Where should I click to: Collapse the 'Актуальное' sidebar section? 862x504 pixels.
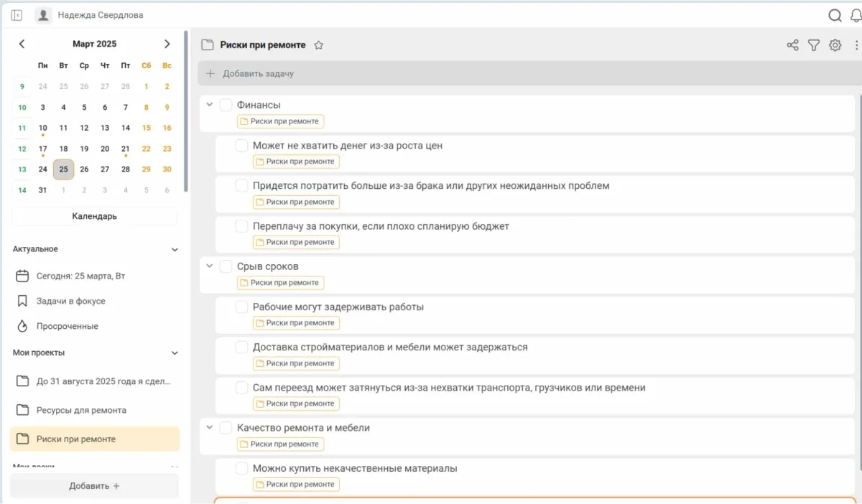click(x=175, y=250)
